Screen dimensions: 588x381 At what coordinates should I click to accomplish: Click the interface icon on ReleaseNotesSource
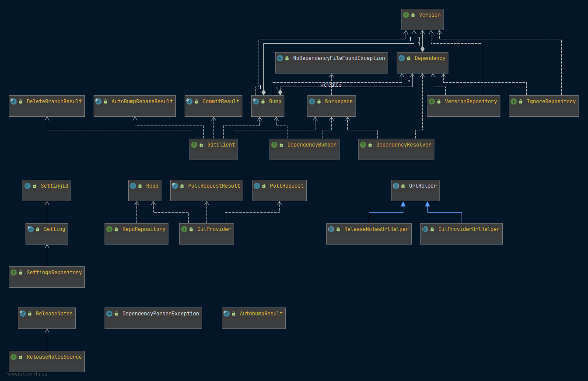point(14,357)
